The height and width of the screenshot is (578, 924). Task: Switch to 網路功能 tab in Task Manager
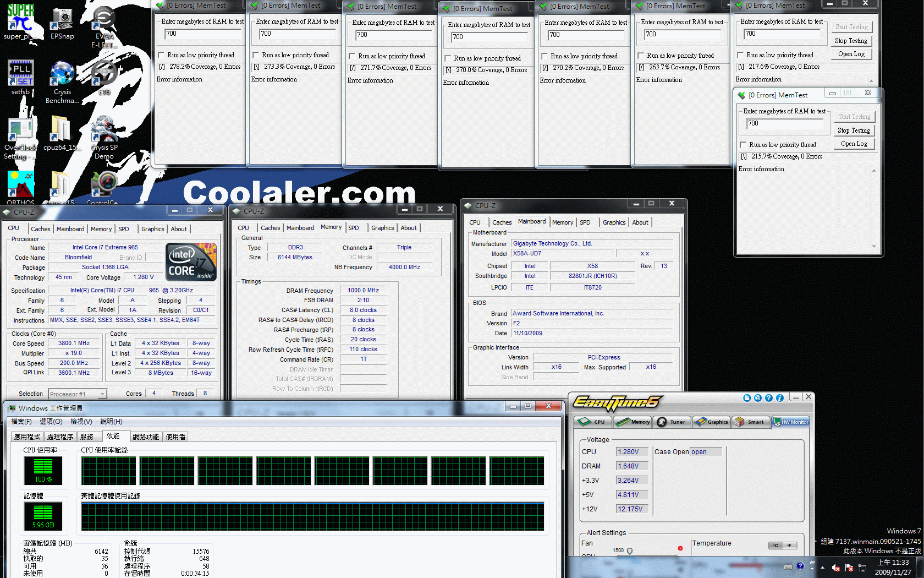[x=146, y=437]
